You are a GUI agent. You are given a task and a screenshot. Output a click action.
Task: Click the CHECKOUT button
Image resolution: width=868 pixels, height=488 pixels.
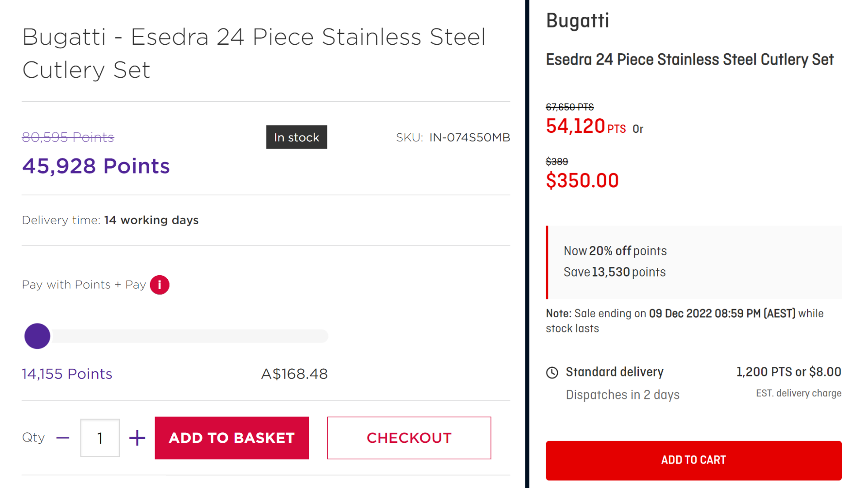(x=409, y=438)
